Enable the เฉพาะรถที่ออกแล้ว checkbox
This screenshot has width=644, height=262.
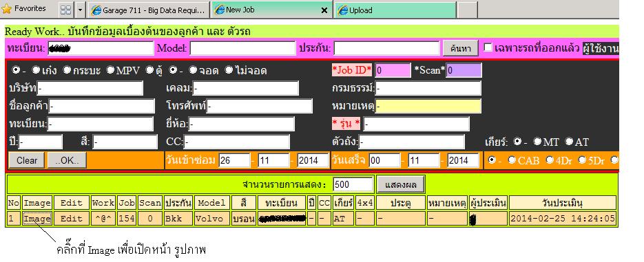coord(488,47)
